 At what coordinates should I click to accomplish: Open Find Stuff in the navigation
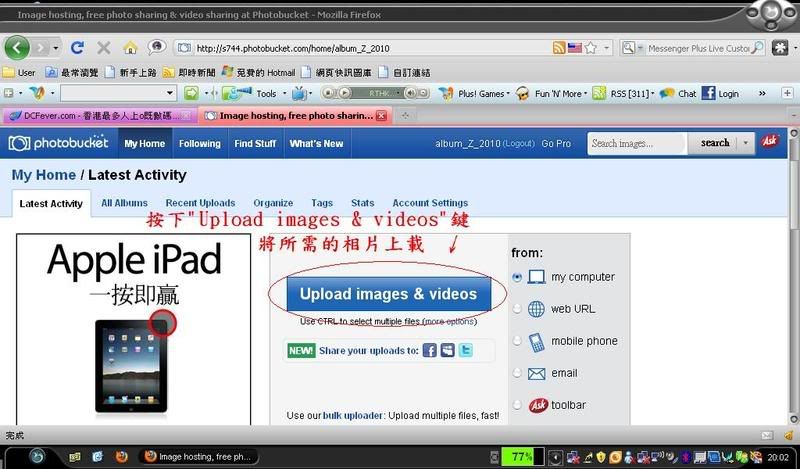point(255,144)
